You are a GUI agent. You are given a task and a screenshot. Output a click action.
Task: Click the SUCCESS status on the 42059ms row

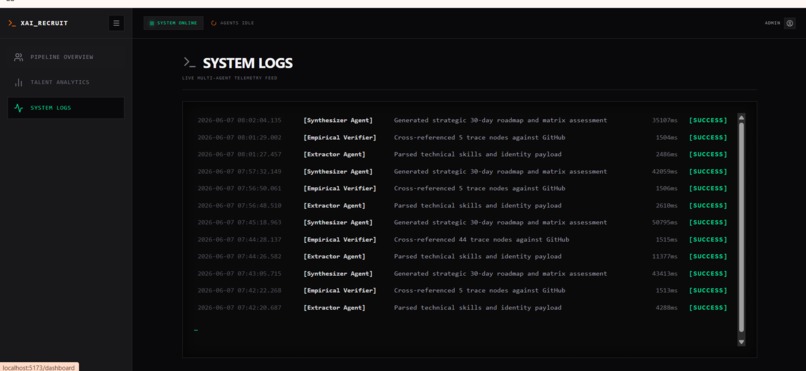pyautogui.click(x=708, y=172)
